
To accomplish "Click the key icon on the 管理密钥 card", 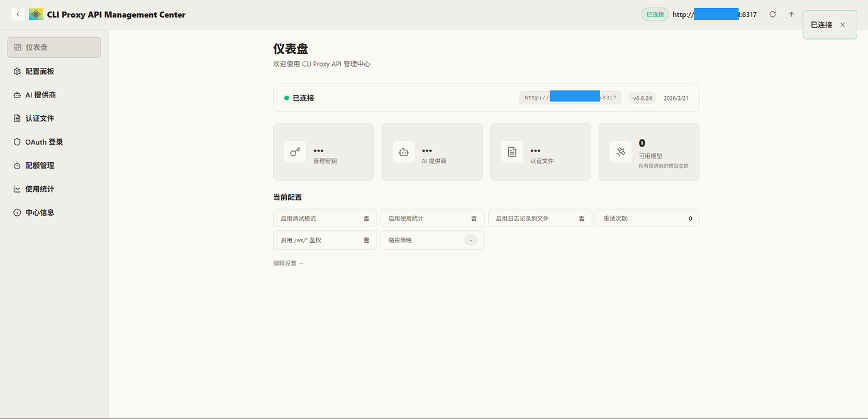I will tap(295, 152).
